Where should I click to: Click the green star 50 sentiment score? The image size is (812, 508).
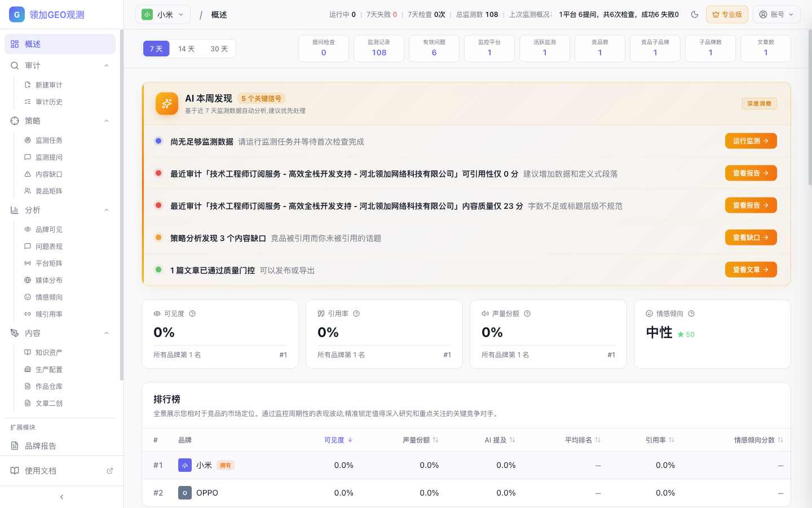click(686, 335)
